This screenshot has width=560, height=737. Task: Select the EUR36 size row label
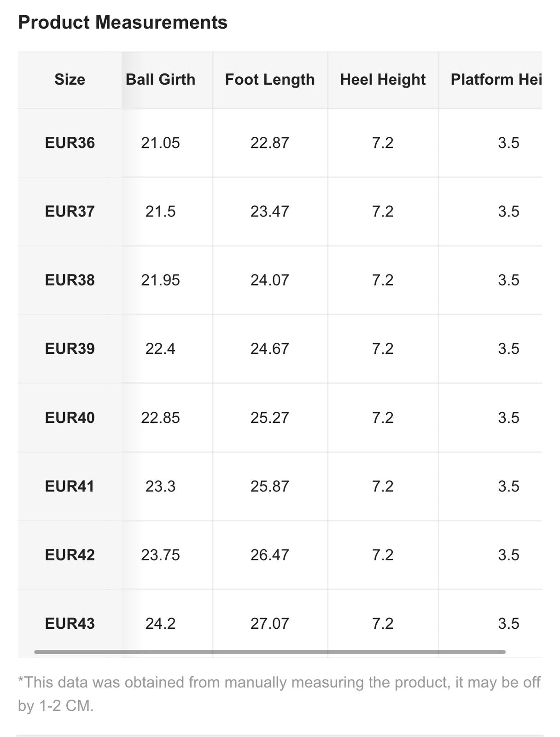point(70,143)
